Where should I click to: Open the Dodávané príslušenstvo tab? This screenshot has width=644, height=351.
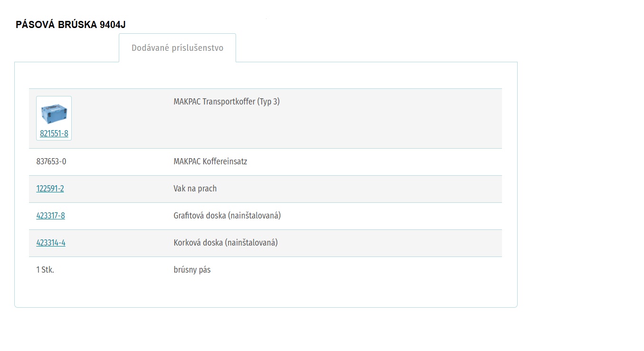tap(177, 48)
